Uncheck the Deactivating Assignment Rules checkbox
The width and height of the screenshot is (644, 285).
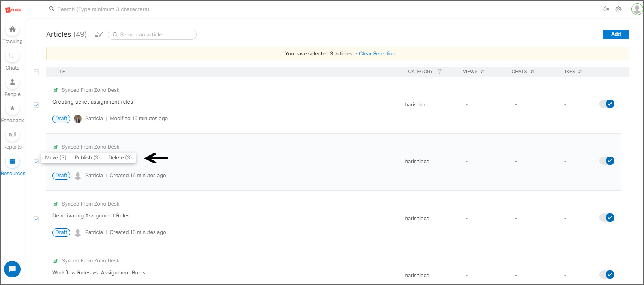pyautogui.click(x=36, y=219)
